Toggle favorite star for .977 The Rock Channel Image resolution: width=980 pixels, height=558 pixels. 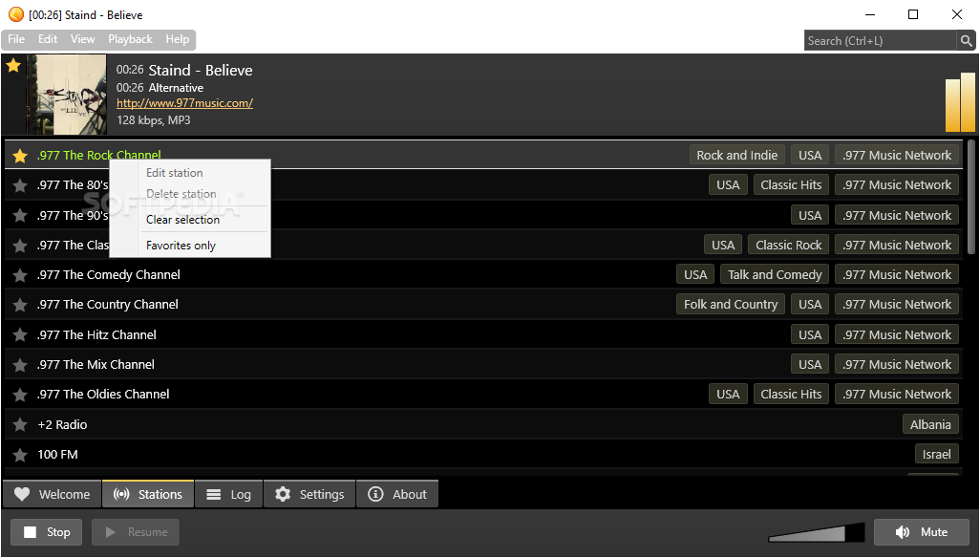click(x=20, y=156)
